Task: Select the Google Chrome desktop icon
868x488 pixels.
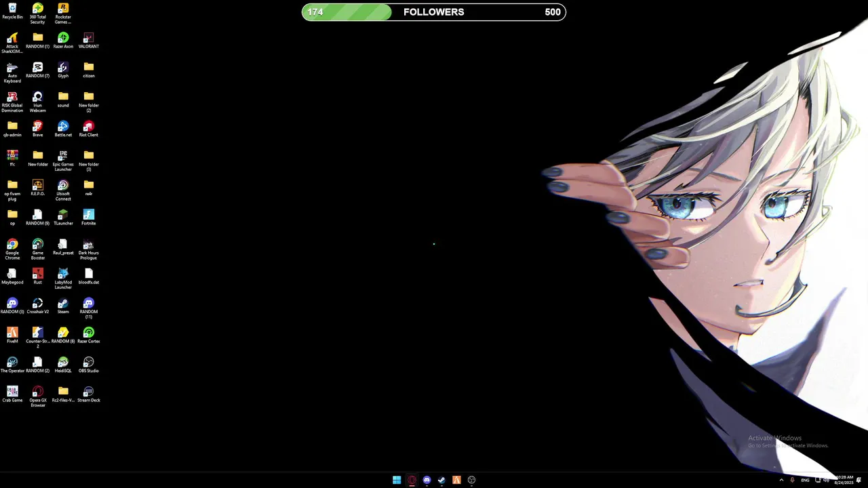Action: [x=12, y=249]
